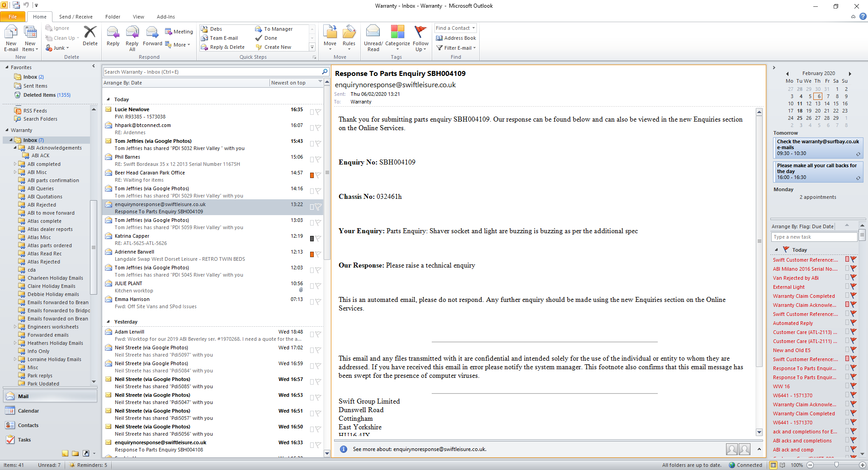Click the dark category box on Katrina Capper message
The height and width of the screenshot is (470, 868).
(312, 239)
